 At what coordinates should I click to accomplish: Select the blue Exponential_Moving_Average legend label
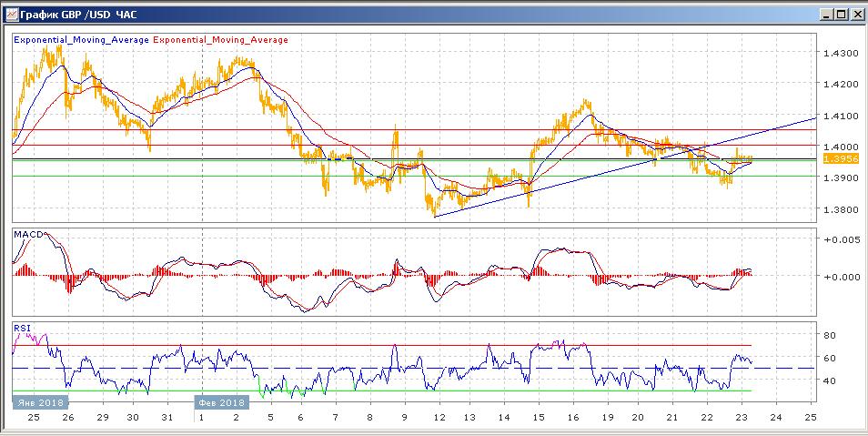pyautogui.click(x=82, y=40)
